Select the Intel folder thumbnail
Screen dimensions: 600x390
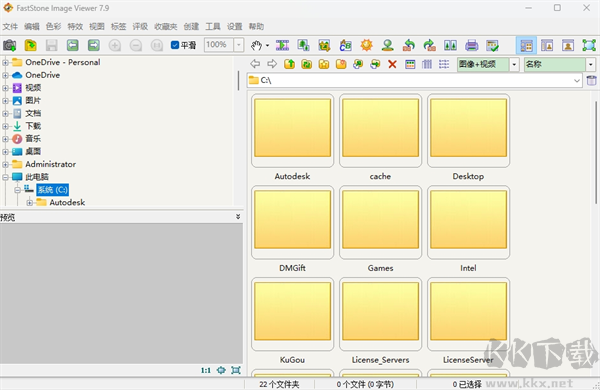(468, 222)
